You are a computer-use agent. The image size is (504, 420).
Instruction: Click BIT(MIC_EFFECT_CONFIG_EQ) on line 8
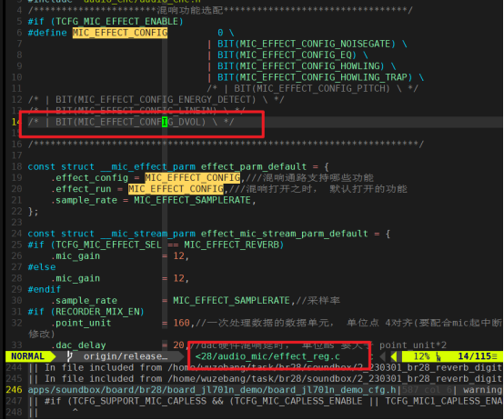pyautogui.click(x=287, y=55)
